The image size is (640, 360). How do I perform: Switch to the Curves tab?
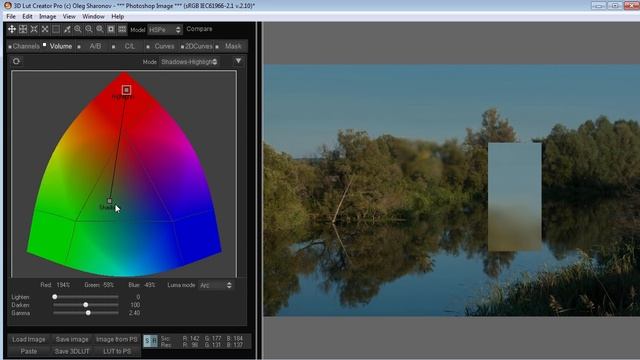(x=164, y=47)
